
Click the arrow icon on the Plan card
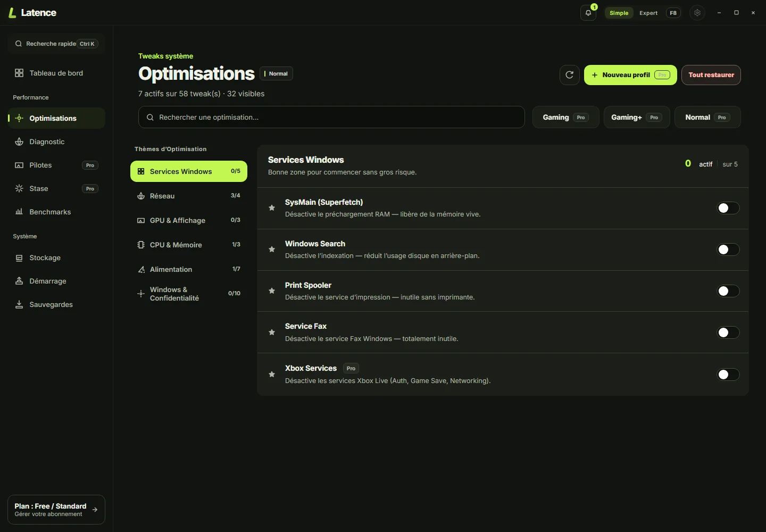tap(95, 510)
